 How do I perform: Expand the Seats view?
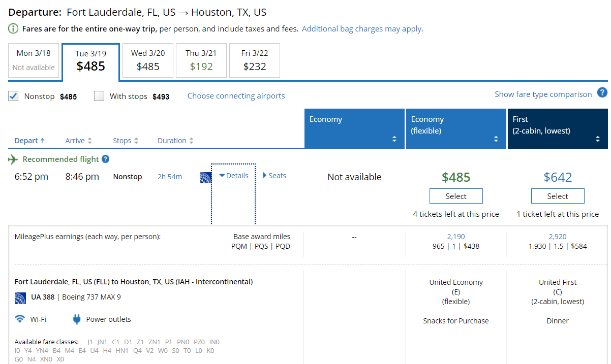(x=274, y=176)
